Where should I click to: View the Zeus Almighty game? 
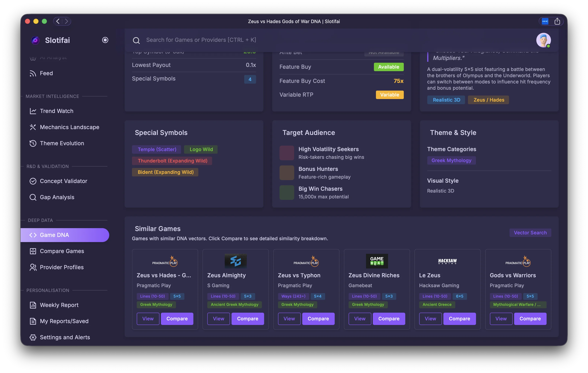point(218,319)
